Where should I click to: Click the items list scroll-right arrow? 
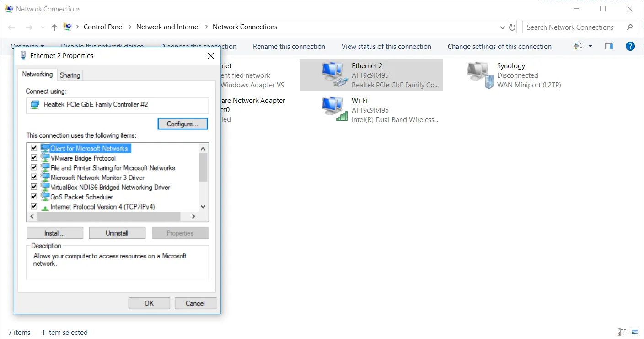pyautogui.click(x=193, y=216)
